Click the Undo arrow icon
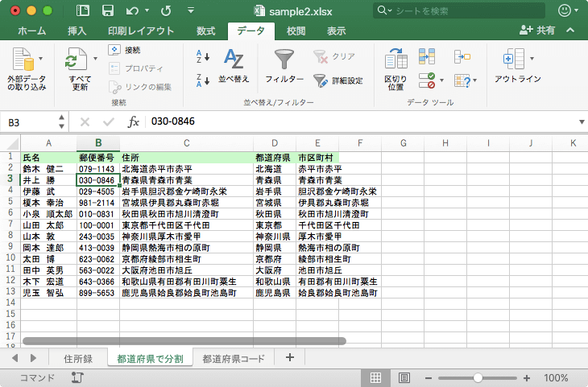Screen dimensions: 588x387 [x=132, y=11]
